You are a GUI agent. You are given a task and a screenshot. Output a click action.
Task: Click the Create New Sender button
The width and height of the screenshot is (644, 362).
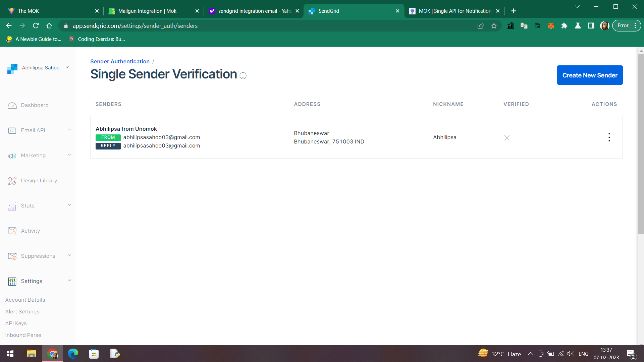[x=590, y=75]
